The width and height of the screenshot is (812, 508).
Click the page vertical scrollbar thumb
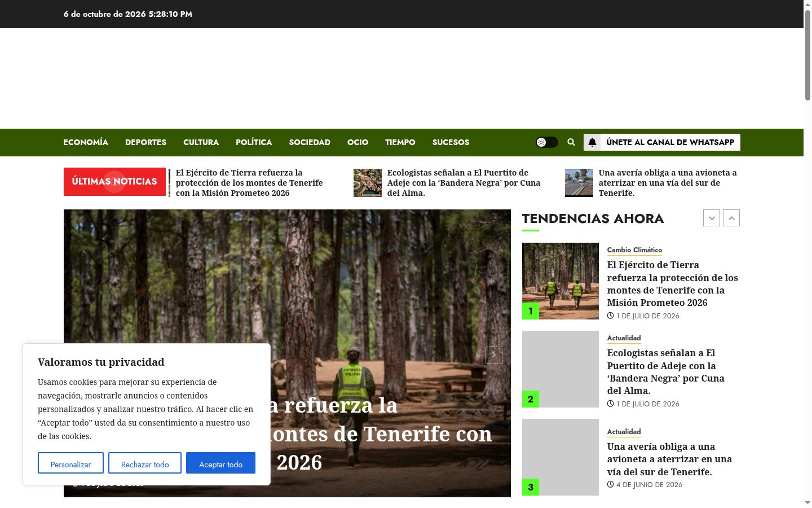coord(807,55)
